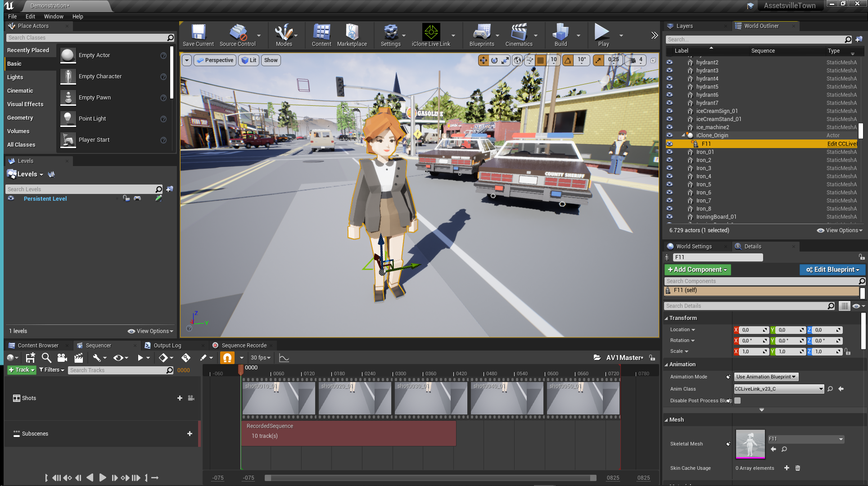868x486 pixels.
Task: Toggle world/local coordinate space icon
Action: point(518,60)
